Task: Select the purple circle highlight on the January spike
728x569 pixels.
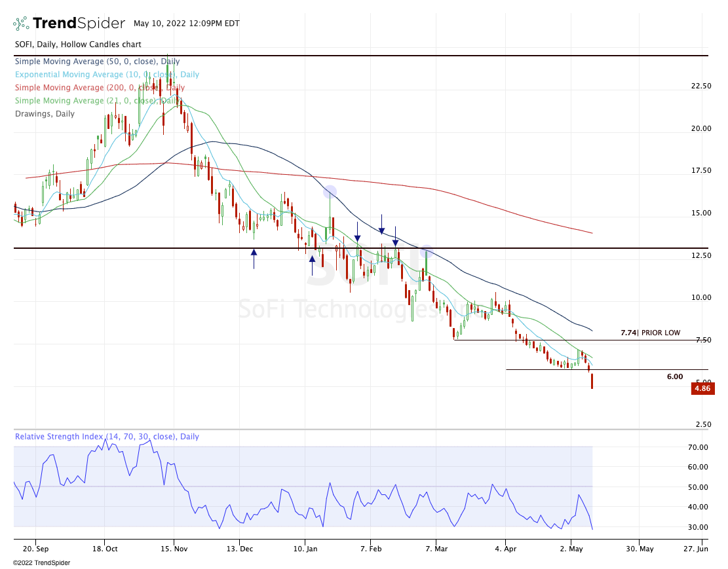Action: (330, 192)
